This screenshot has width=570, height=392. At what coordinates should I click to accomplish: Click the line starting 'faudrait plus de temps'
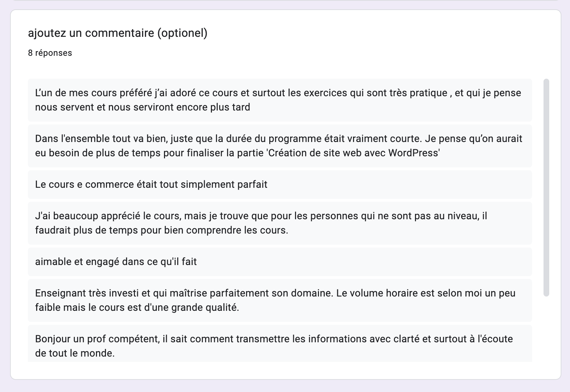coord(161,230)
